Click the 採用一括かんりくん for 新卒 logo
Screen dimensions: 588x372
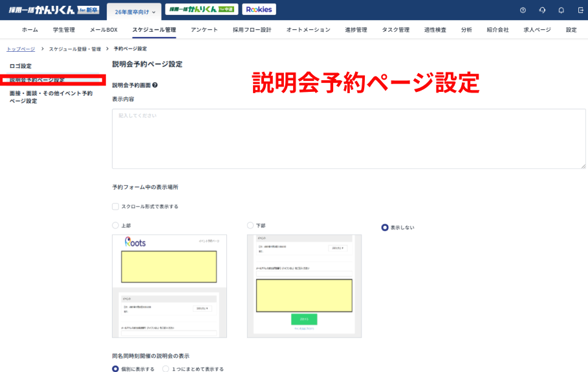(54, 10)
